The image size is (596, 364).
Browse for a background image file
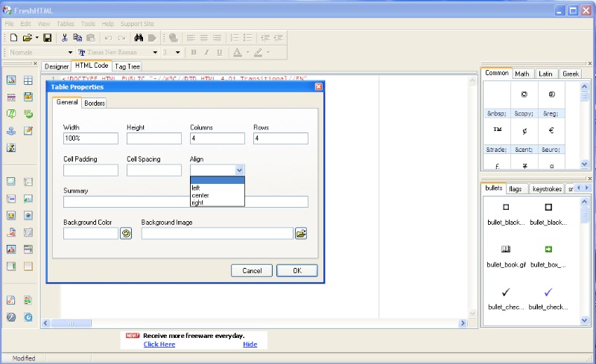pos(301,234)
